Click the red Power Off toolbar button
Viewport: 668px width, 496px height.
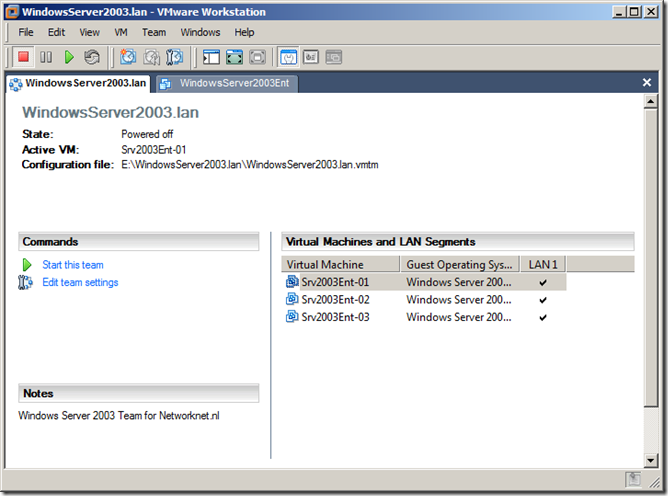(23, 57)
